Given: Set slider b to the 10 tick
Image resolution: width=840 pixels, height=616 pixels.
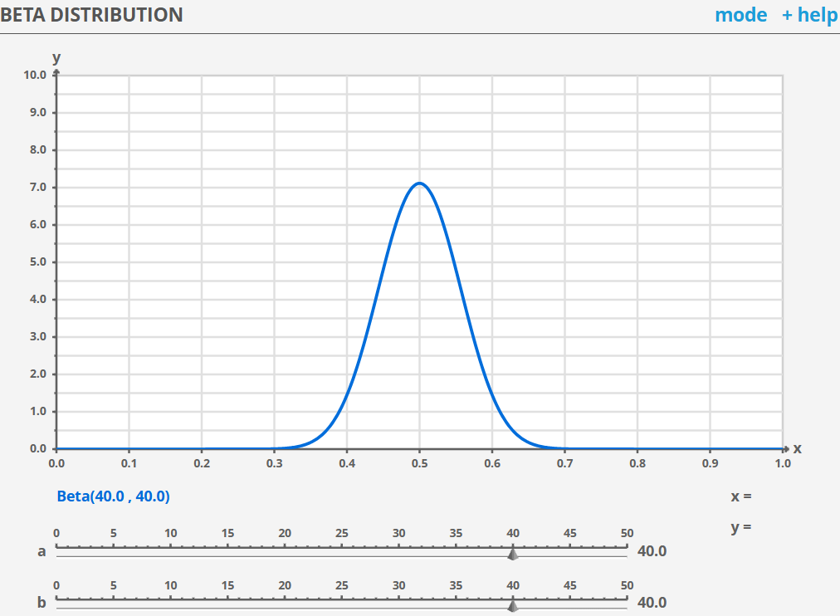Looking at the screenshot, I should coord(170,599).
